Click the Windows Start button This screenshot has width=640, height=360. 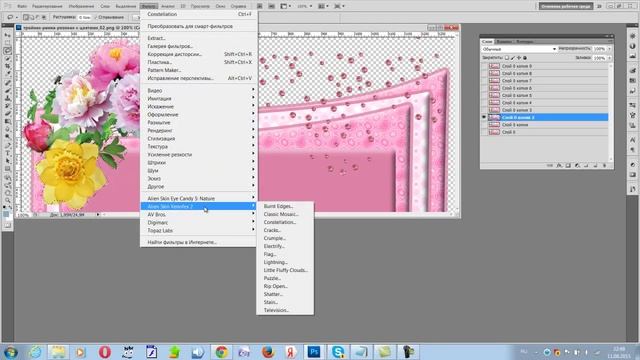coord(10,351)
